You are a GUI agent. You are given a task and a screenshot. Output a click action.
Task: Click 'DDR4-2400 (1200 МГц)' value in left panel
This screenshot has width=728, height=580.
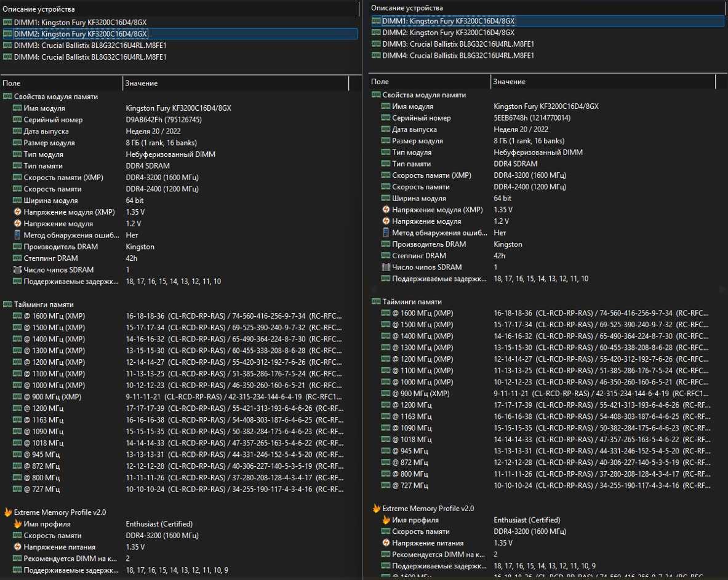point(162,189)
